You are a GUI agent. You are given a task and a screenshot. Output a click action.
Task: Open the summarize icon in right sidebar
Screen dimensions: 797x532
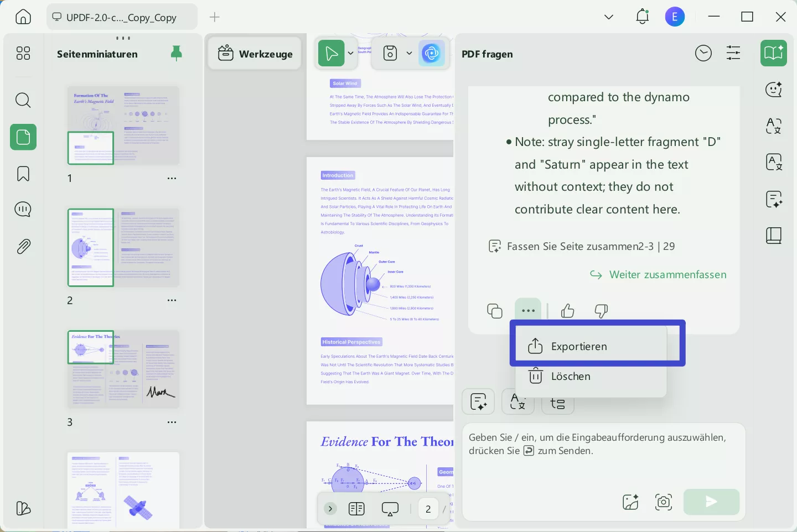(774, 199)
